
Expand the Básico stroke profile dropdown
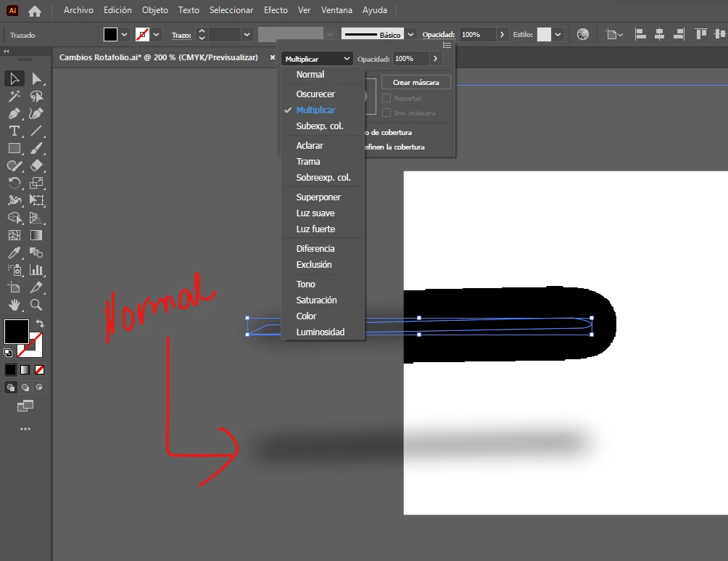tap(410, 34)
